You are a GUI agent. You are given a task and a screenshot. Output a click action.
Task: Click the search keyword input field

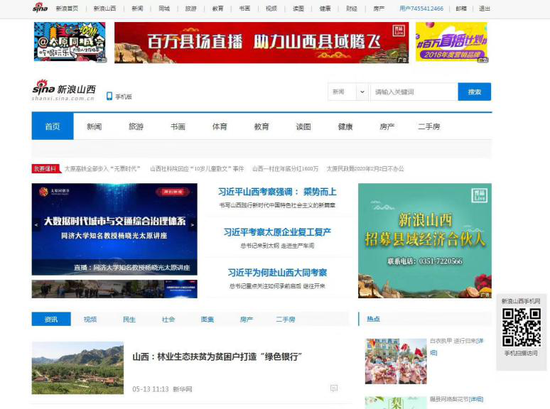[414, 92]
